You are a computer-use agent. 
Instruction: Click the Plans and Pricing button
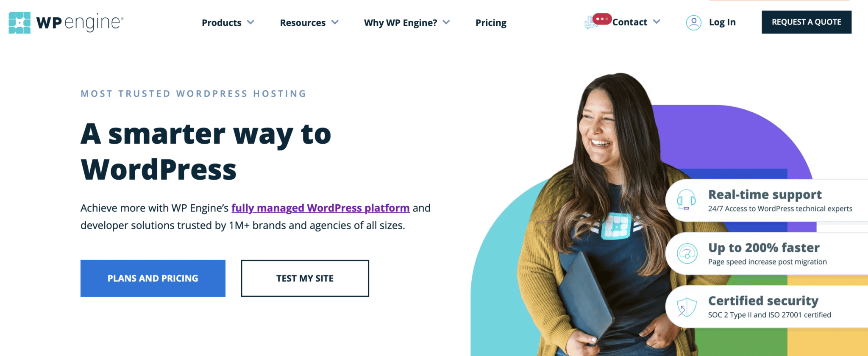[153, 278]
